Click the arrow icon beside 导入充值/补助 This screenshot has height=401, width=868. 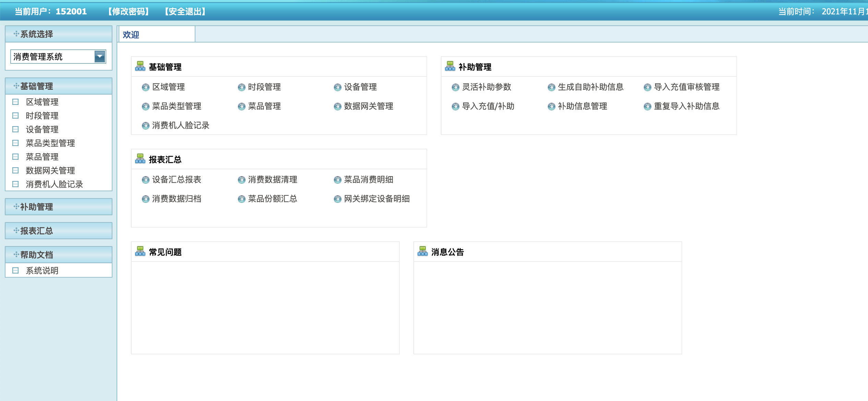(455, 107)
